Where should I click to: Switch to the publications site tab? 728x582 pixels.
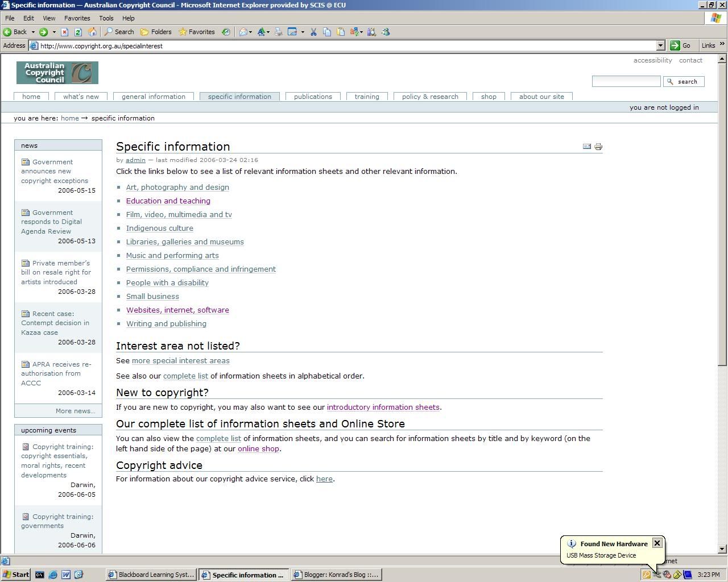click(x=313, y=97)
